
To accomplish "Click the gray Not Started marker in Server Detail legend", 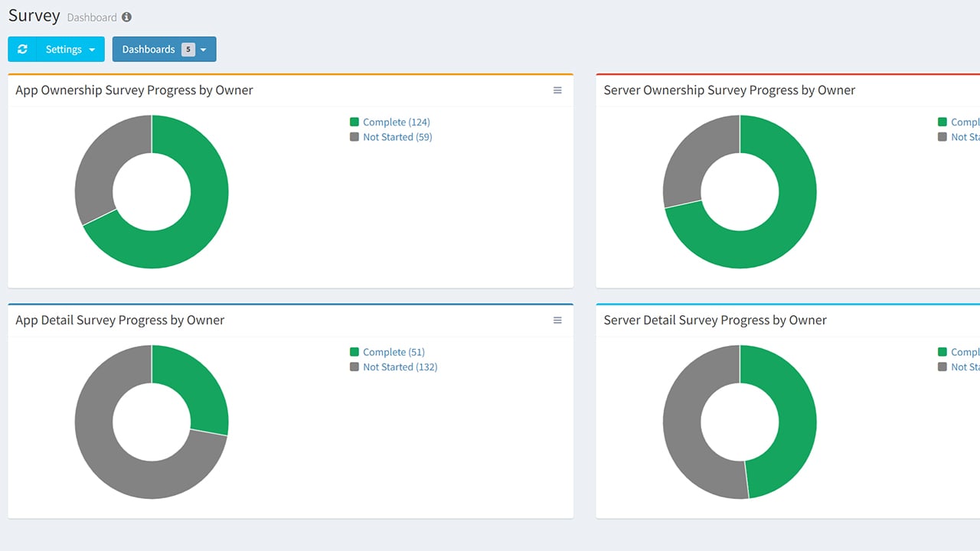I will (942, 367).
